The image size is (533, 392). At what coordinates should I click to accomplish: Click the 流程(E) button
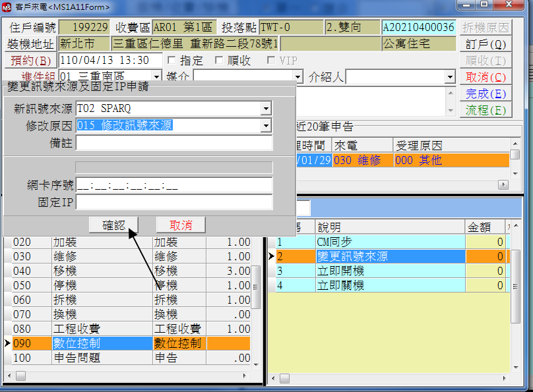click(486, 110)
